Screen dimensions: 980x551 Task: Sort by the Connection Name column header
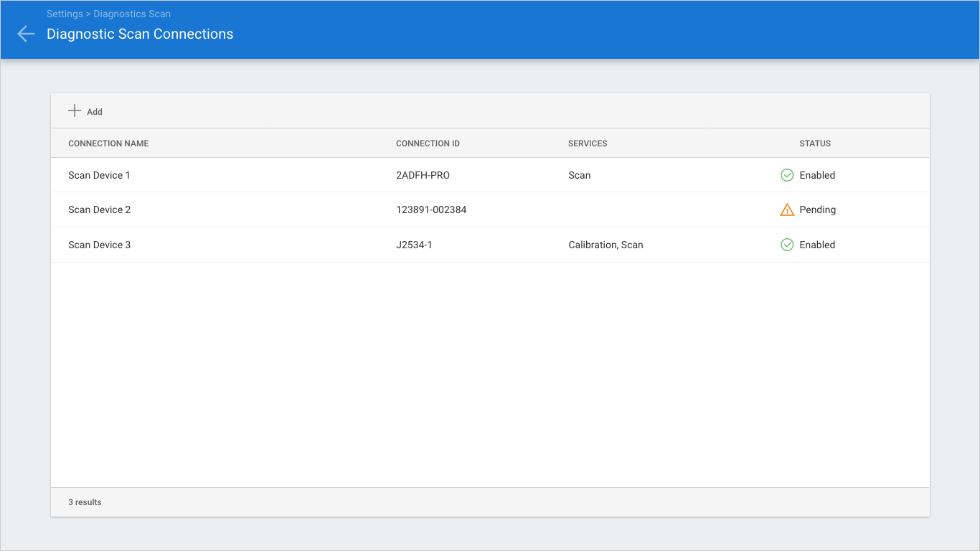[108, 143]
